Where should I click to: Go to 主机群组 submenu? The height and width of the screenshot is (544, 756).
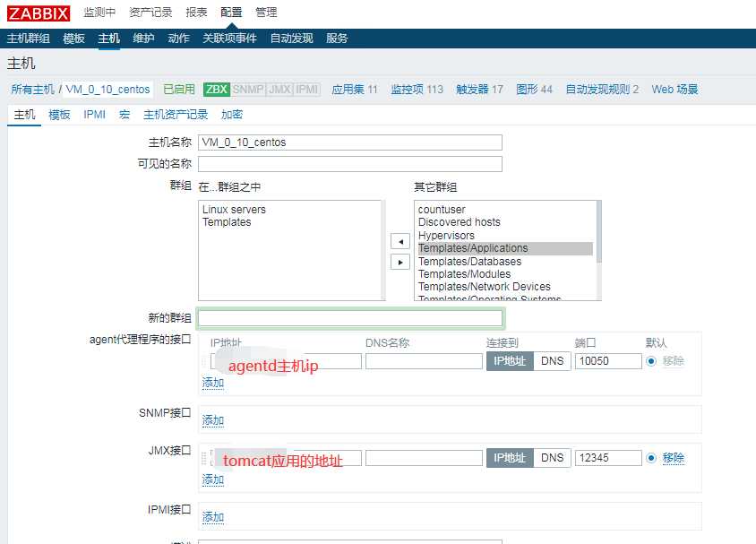click(x=28, y=39)
